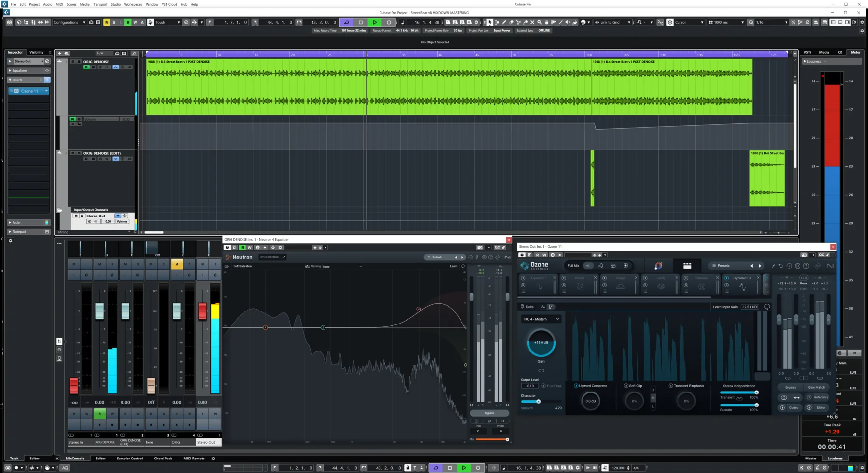Open Ozone module chain view icon

click(x=687, y=266)
